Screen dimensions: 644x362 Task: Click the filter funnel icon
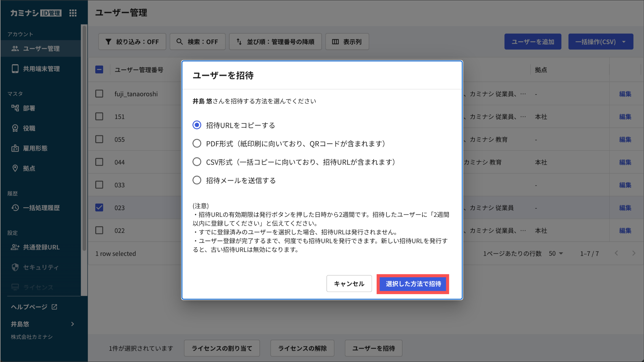pyautogui.click(x=108, y=42)
